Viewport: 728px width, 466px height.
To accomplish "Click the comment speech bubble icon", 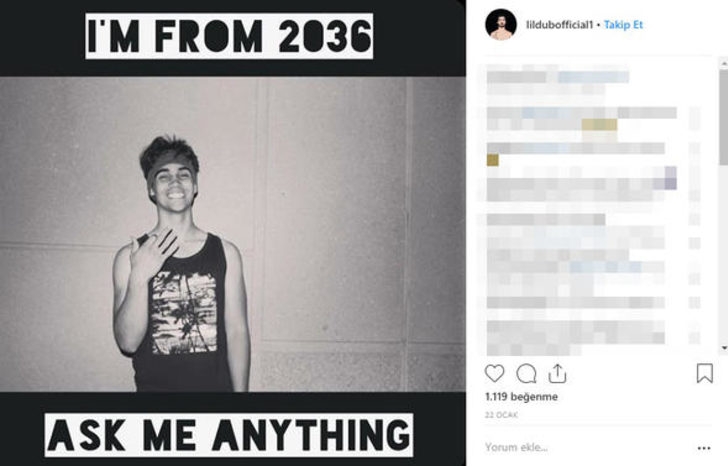I will point(526,373).
